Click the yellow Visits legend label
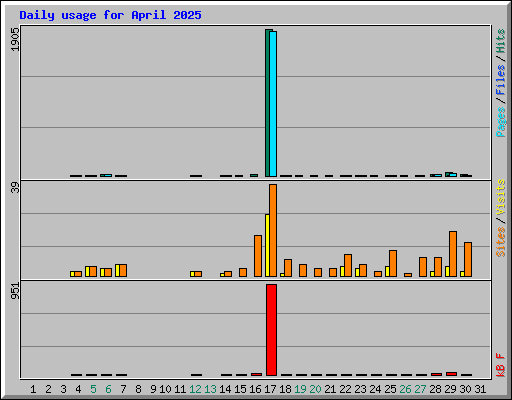512x400 pixels. 500,197
